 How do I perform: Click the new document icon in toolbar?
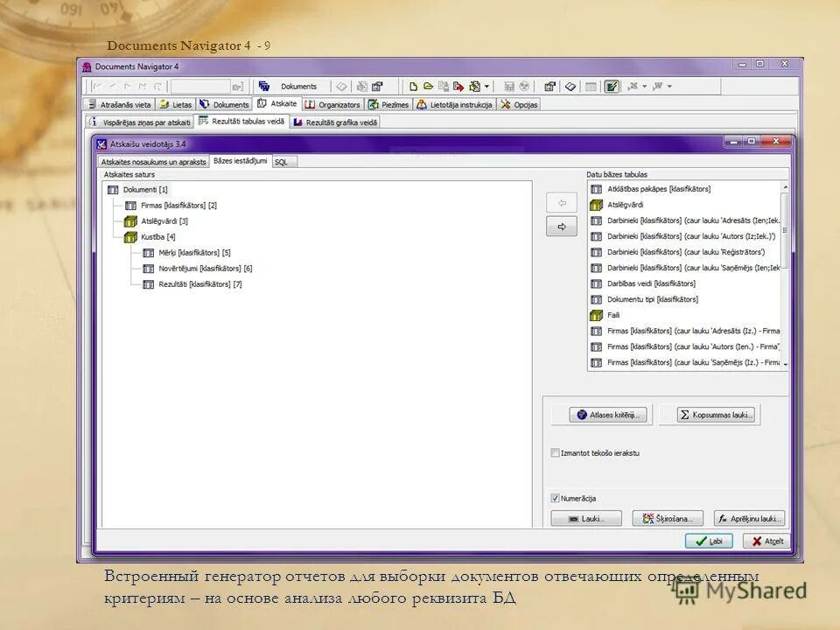pos(414,85)
